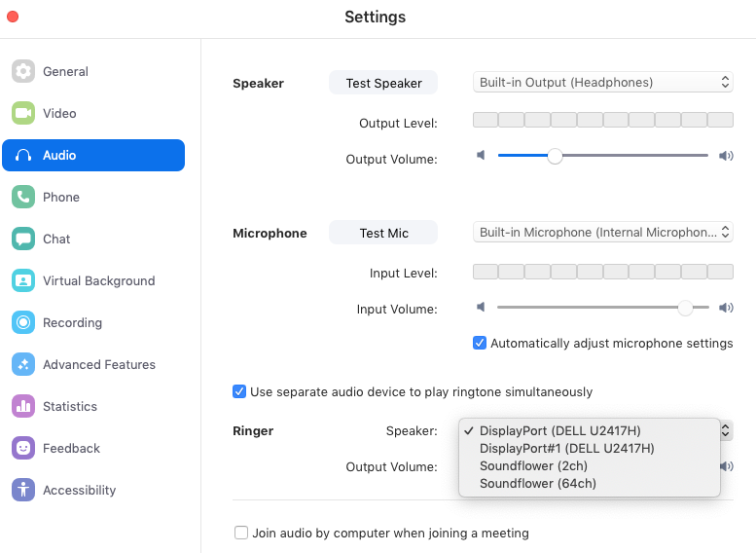The height and width of the screenshot is (553, 756).
Task: Select the Recording icon in sidebar
Action: (23, 323)
